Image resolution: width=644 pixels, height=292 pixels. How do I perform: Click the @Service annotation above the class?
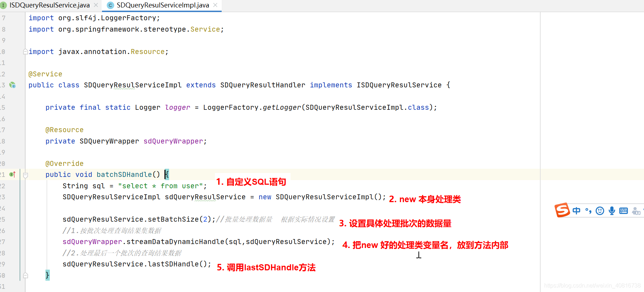(x=45, y=74)
